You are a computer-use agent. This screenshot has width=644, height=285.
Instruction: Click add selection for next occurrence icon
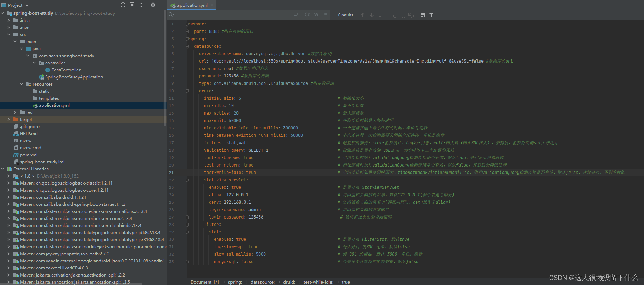click(x=393, y=15)
